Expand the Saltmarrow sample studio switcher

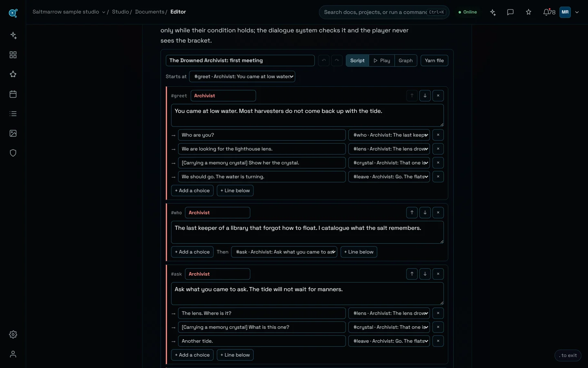69,12
